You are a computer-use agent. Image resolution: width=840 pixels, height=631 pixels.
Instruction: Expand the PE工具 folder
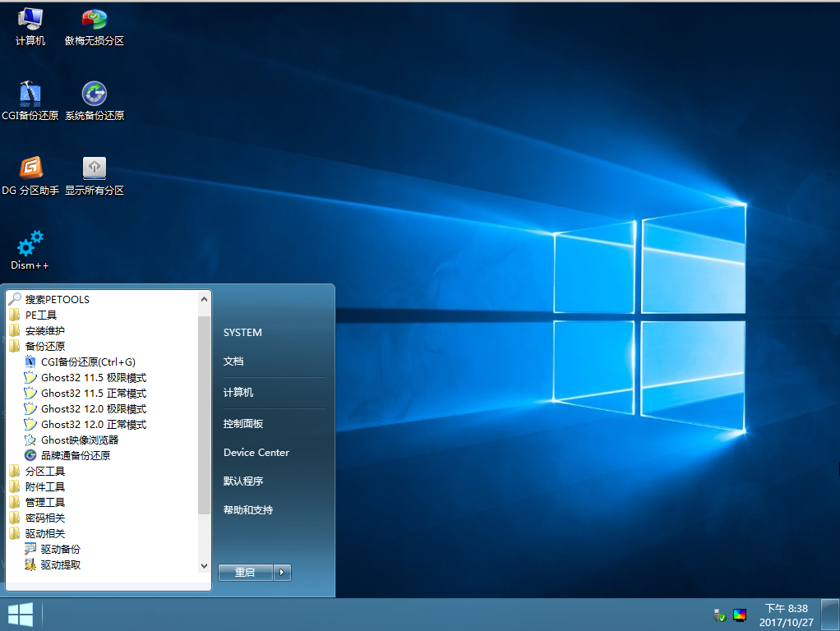(40, 315)
